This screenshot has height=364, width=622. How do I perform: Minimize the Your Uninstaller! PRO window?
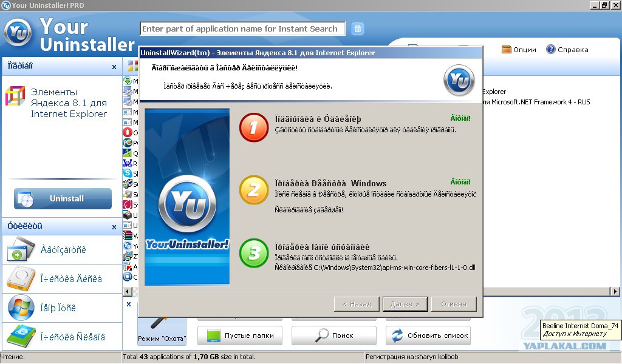[x=595, y=5]
